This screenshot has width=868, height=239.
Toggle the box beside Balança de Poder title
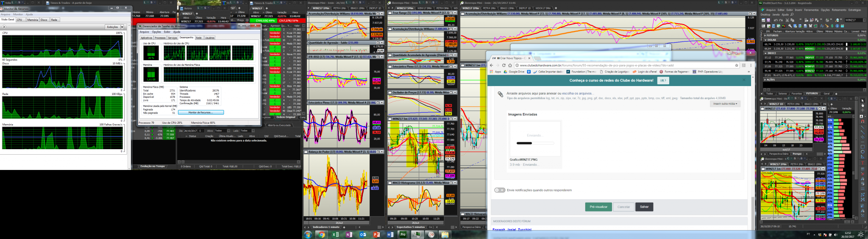pyautogui.click(x=306, y=152)
